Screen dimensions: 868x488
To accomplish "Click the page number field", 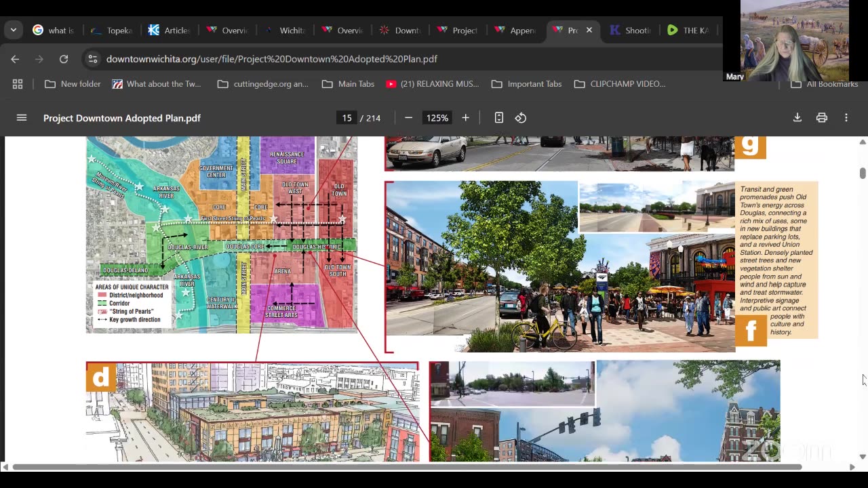I will coord(347,118).
